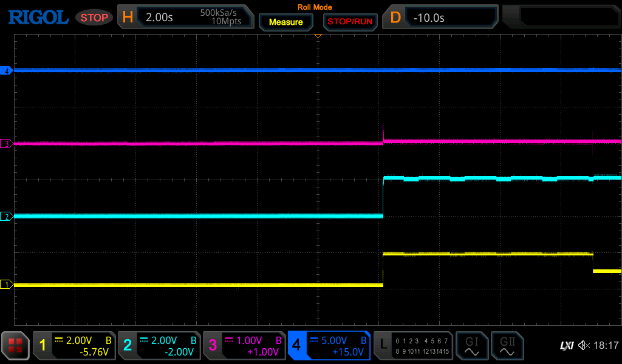Click the channel 4 ground level marker
This screenshot has height=364, width=622.
point(7,71)
